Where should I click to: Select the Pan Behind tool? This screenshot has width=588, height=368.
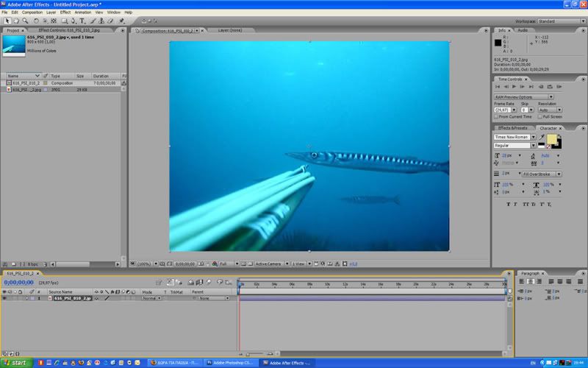(x=54, y=21)
